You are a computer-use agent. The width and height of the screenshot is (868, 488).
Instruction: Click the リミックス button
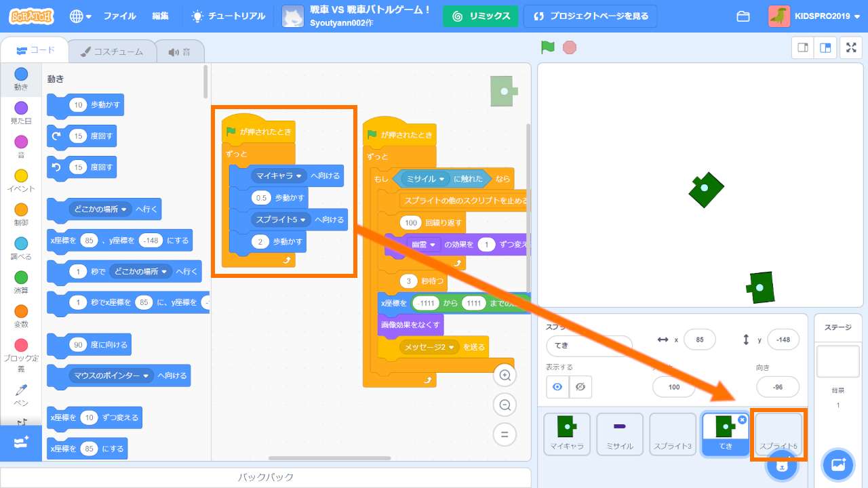coord(480,16)
